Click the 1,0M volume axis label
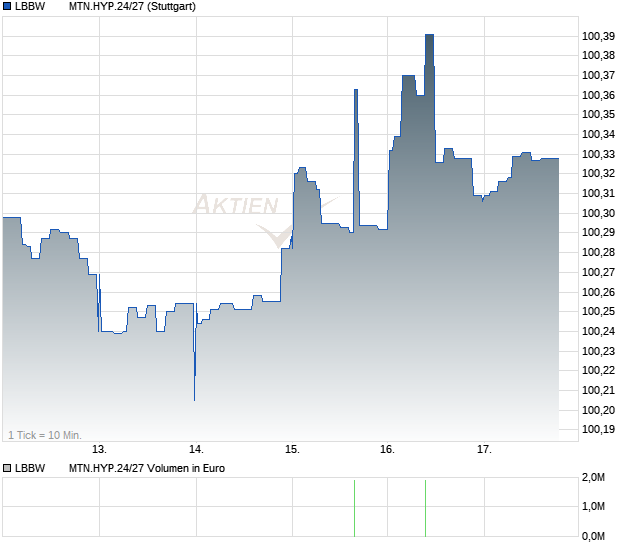The image size is (620, 546). [593, 506]
